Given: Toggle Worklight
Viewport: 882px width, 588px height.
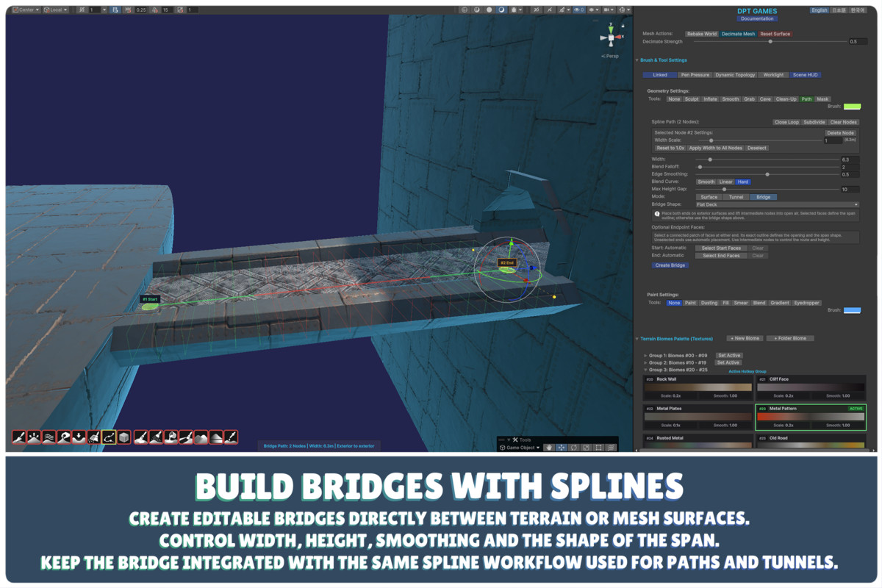Looking at the screenshot, I should click(x=773, y=75).
